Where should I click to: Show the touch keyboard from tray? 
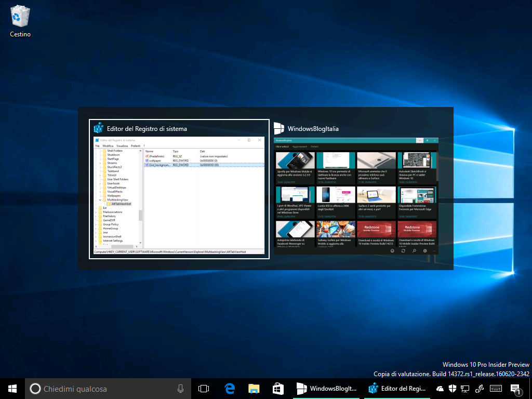[496, 389]
